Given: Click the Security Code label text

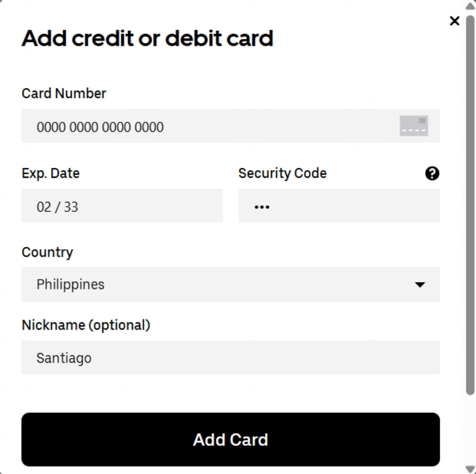Looking at the screenshot, I should [282, 173].
